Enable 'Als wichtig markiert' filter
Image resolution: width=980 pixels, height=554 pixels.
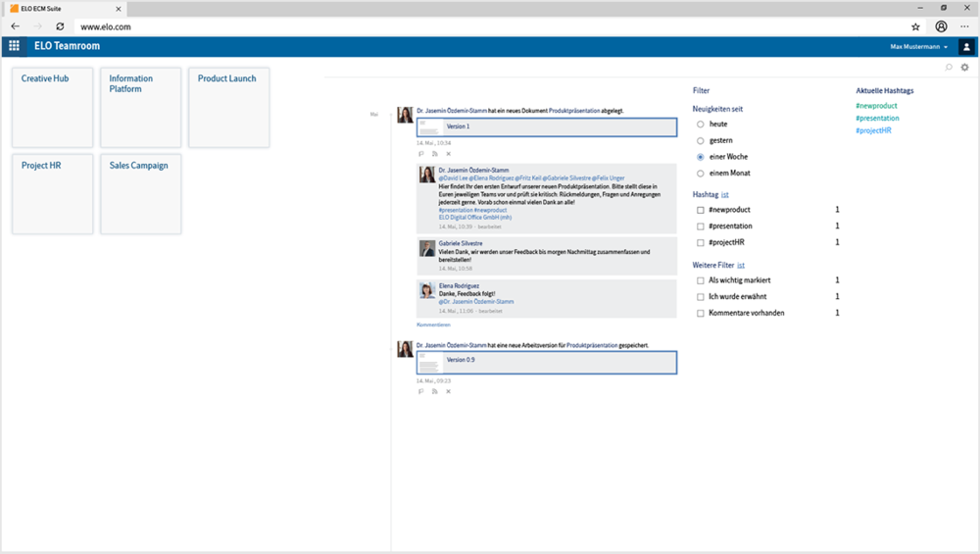700,280
